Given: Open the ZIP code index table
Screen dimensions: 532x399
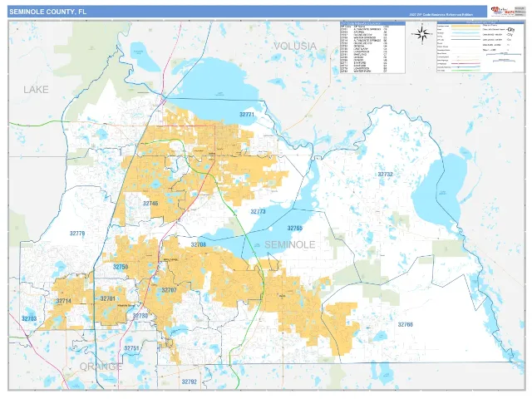Looking at the screenshot, I should click(x=372, y=47).
